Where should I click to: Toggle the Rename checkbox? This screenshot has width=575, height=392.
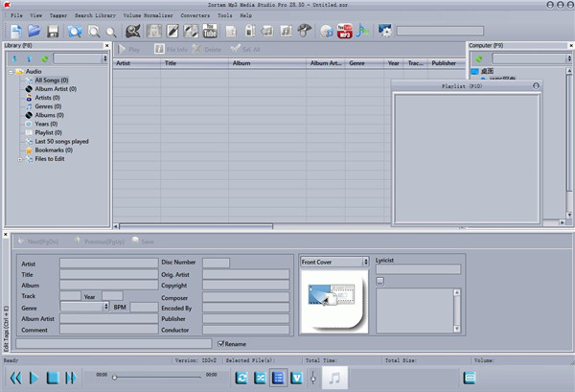(221, 342)
